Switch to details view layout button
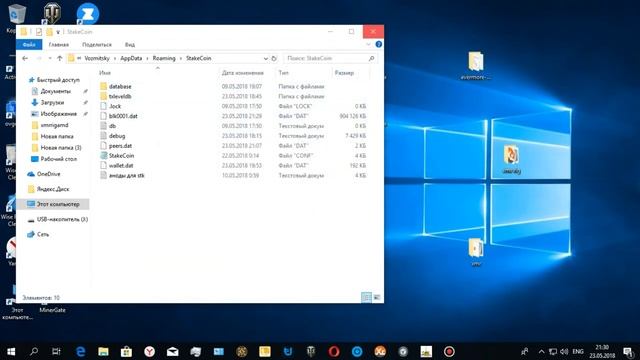 click(366, 297)
